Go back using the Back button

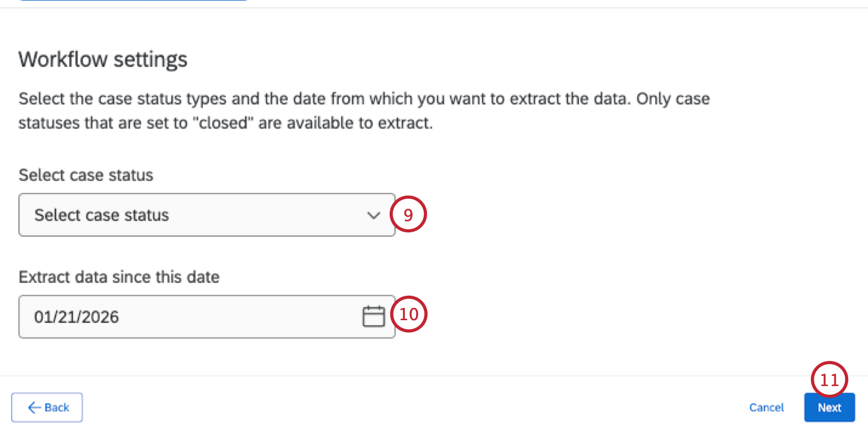click(x=46, y=407)
